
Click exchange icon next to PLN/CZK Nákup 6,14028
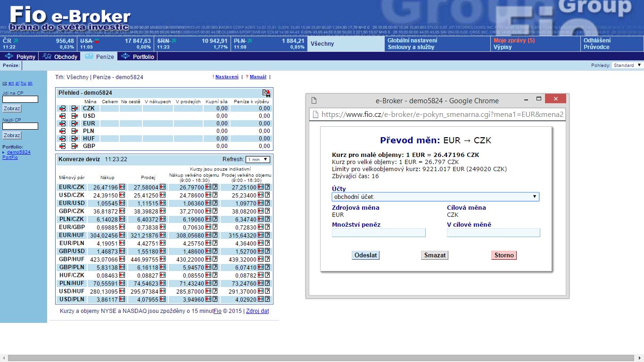point(122,219)
